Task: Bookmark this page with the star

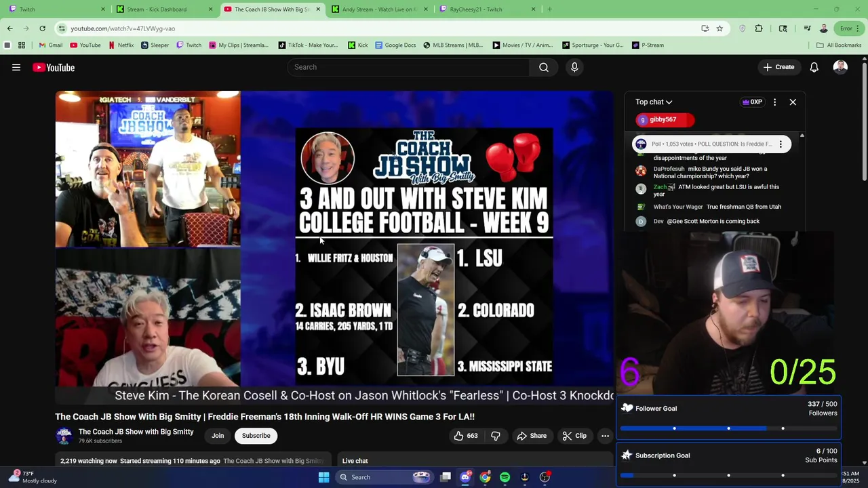Action: coord(719,28)
